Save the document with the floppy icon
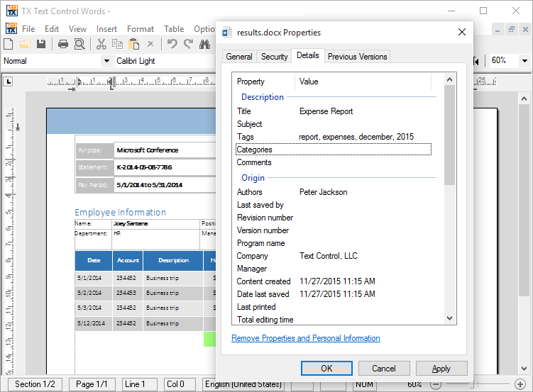This screenshot has width=533, height=392. [x=41, y=44]
